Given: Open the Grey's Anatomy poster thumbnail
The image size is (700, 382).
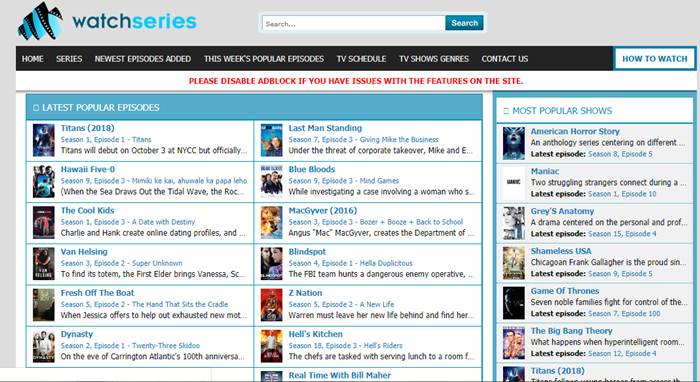Looking at the screenshot, I should (514, 223).
